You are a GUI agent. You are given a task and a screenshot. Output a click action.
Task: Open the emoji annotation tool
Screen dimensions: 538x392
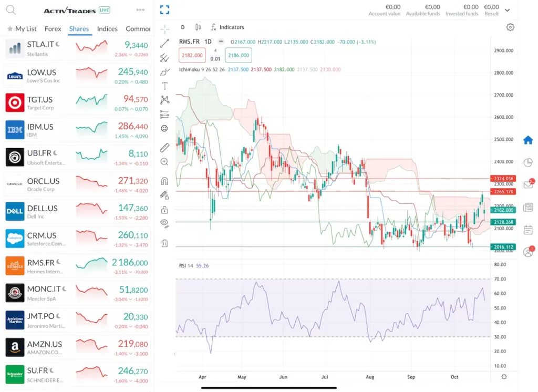coord(164,128)
